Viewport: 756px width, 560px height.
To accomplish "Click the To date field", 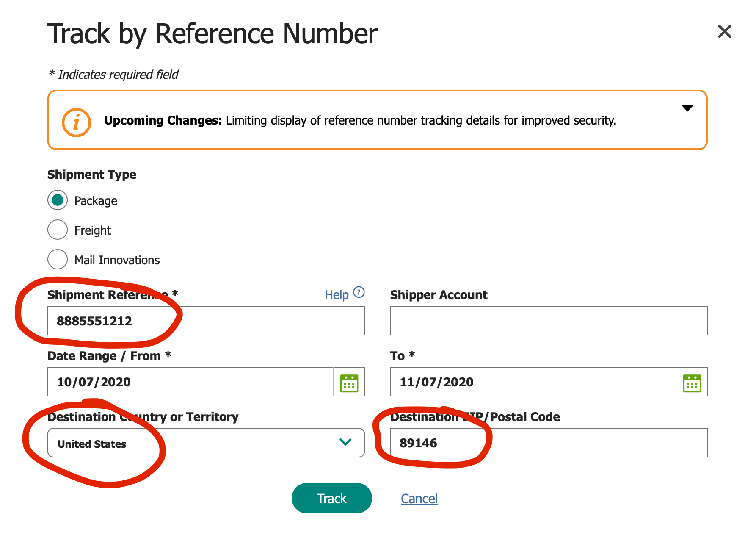I will [533, 382].
